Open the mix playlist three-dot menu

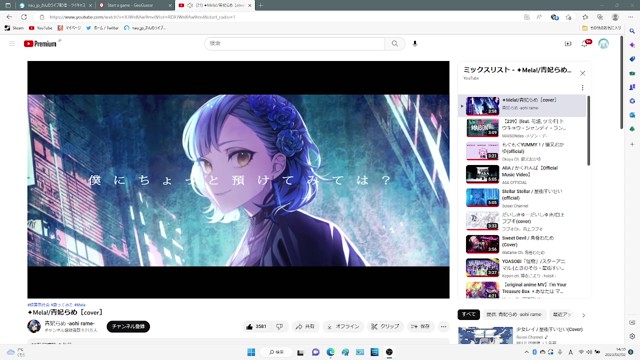coord(582,87)
